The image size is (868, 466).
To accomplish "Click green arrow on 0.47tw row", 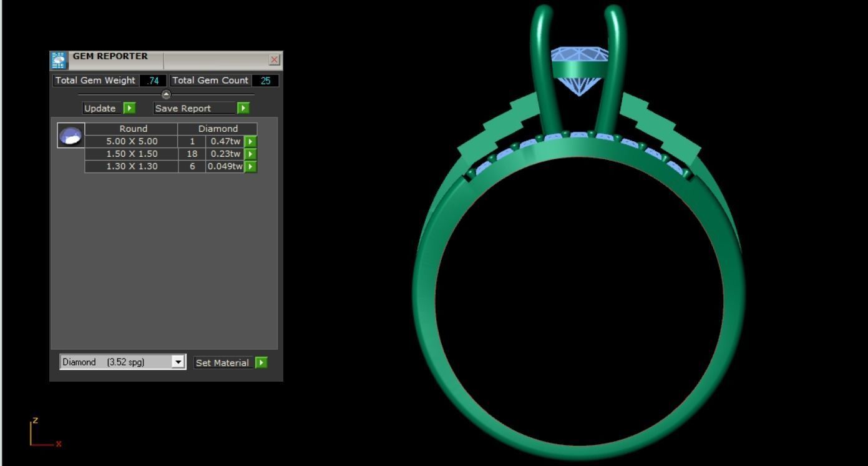I will pos(250,142).
